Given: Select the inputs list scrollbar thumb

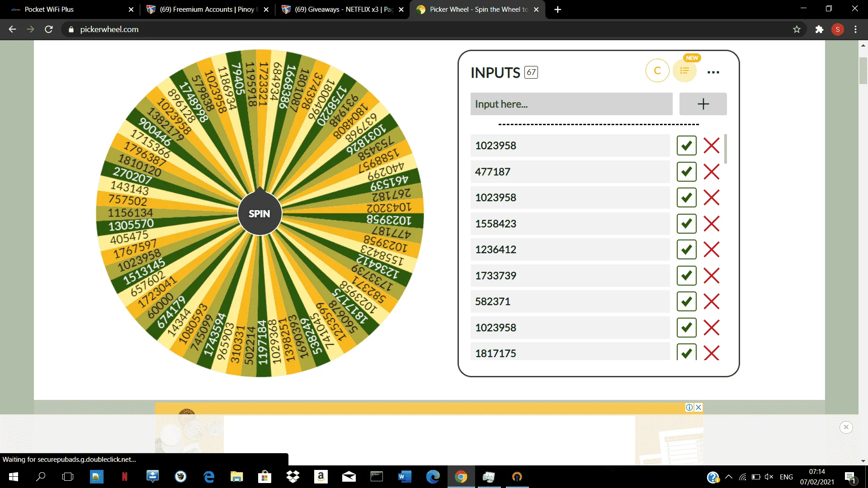Looking at the screenshot, I should (726, 149).
